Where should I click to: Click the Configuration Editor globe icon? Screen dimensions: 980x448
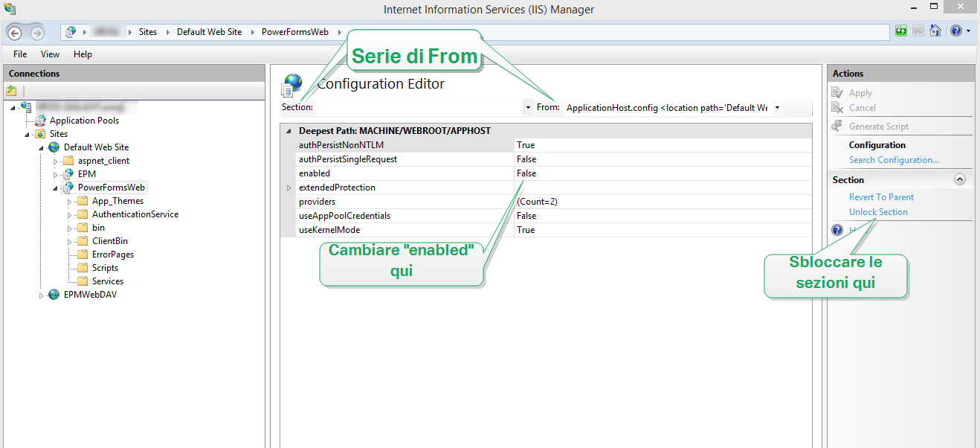click(291, 86)
